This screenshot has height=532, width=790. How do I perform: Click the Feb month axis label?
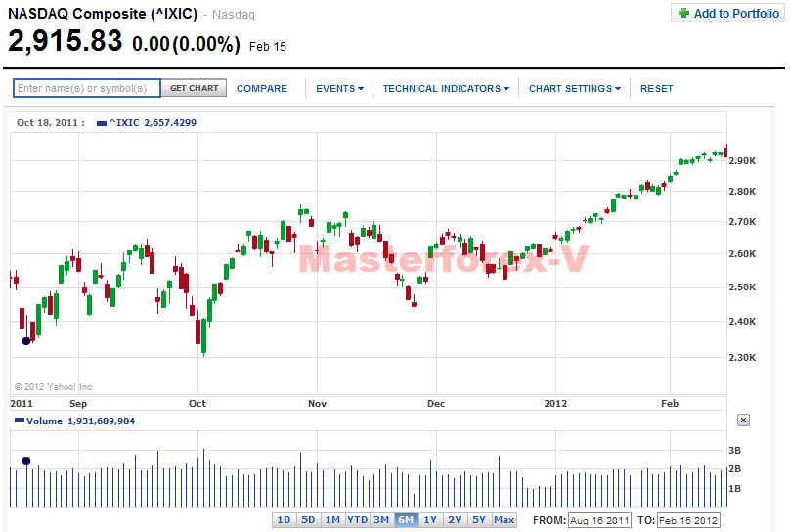pos(670,404)
